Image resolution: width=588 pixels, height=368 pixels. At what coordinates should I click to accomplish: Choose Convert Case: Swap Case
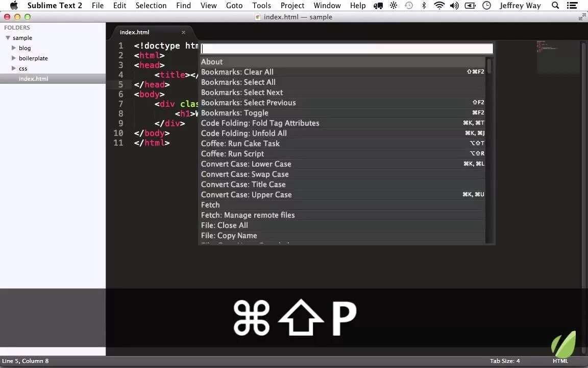pos(343,174)
